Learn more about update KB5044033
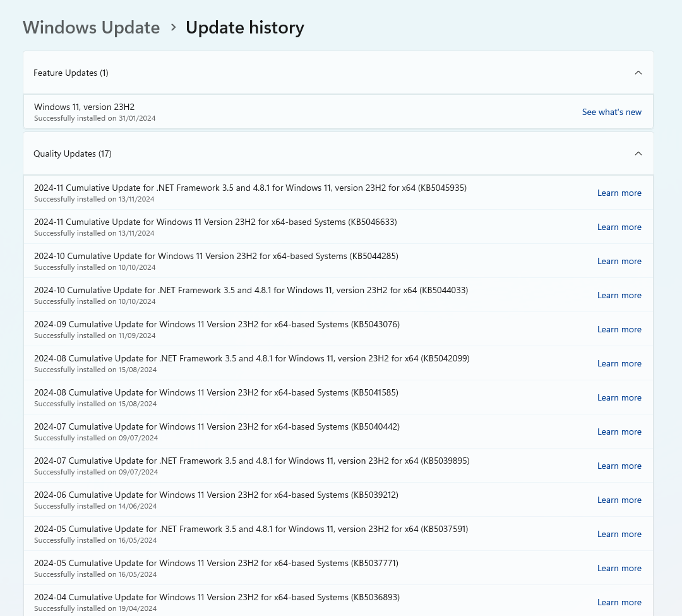Viewport: 682px width, 616px height. pyautogui.click(x=619, y=295)
